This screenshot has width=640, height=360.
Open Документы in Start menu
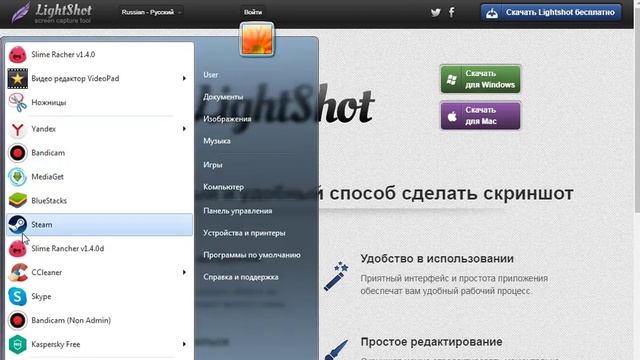coord(223,97)
